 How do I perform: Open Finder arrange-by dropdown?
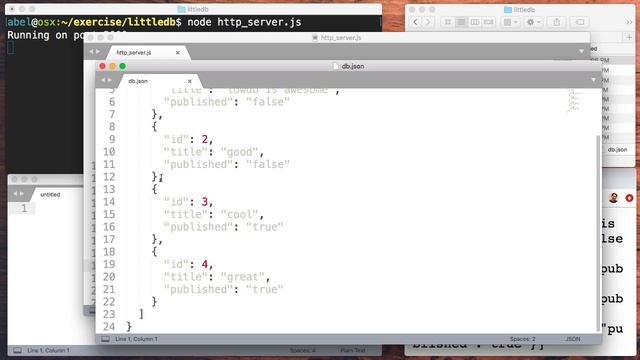coord(511,22)
